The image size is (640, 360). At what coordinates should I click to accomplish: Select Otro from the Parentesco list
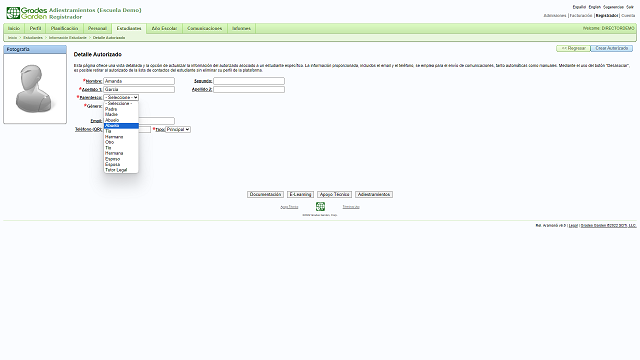click(121, 142)
